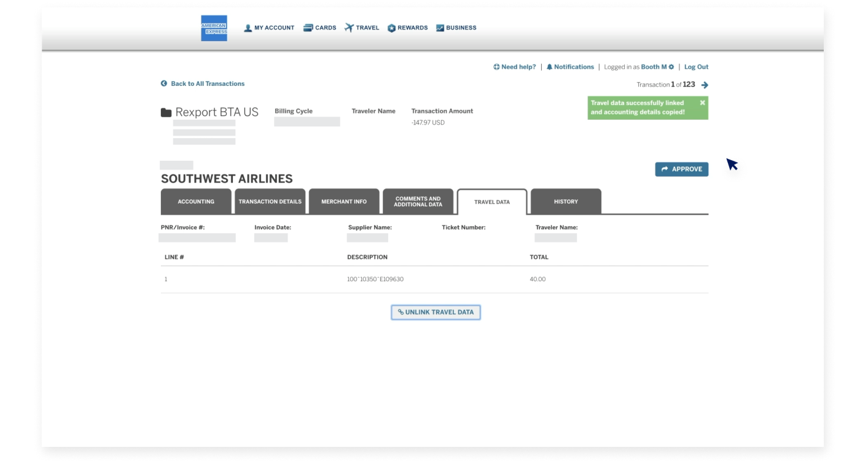
Task: Click the folder icon beside Rexport BTA US
Action: coord(165,111)
